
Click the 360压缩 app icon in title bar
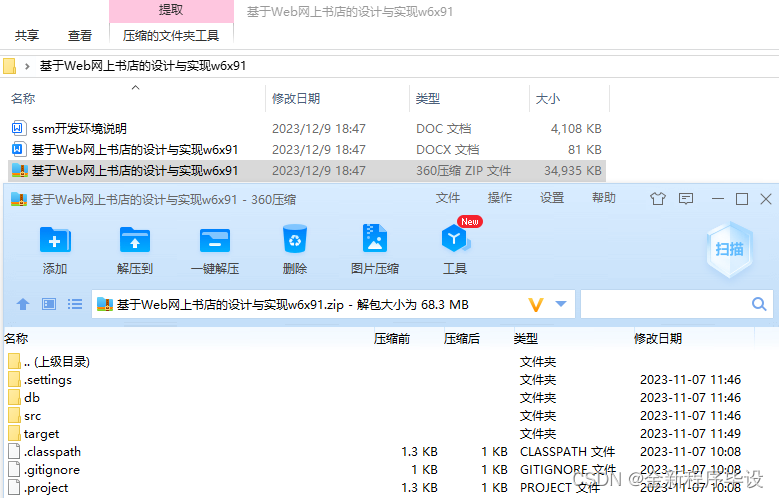(18, 199)
